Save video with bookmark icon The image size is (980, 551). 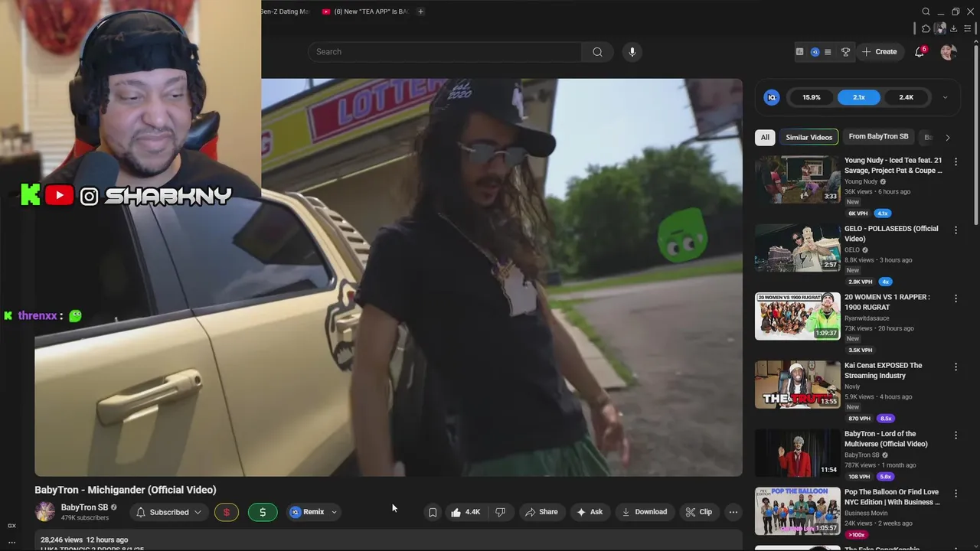pos(433,512)
